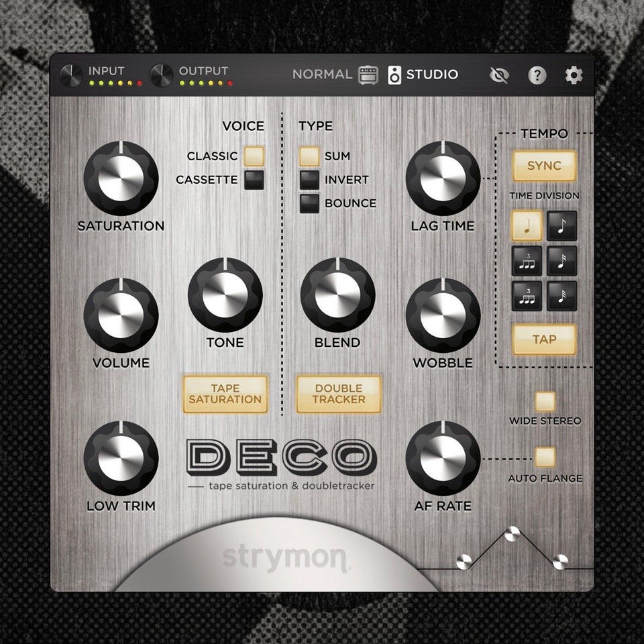Screen dimensions: 644x644
Task: Click the LOW TRIM knob
Action: [x=121, y=458]
